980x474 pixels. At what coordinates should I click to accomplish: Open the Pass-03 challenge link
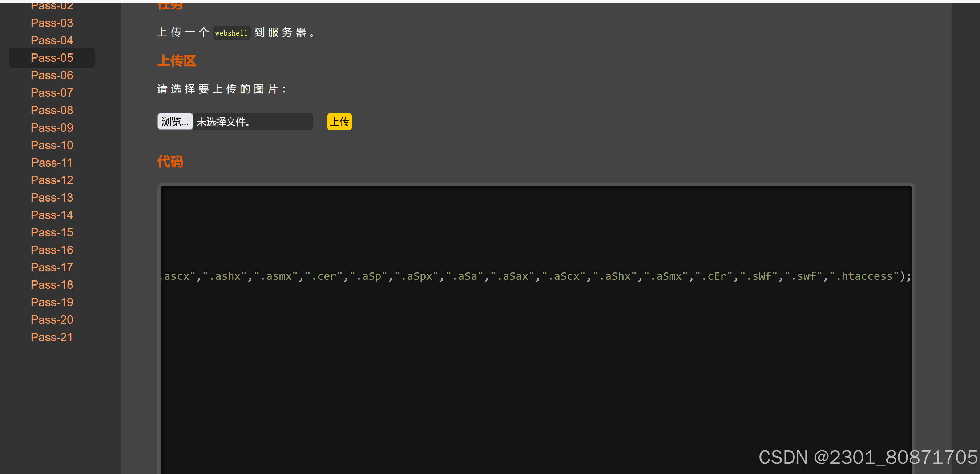(52, 23)
